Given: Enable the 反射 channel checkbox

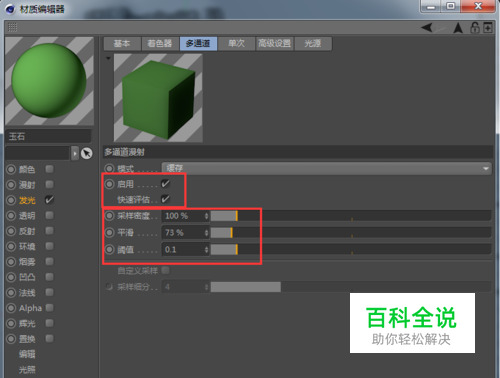Looking at the screenshot, I should tap(49, 231).
